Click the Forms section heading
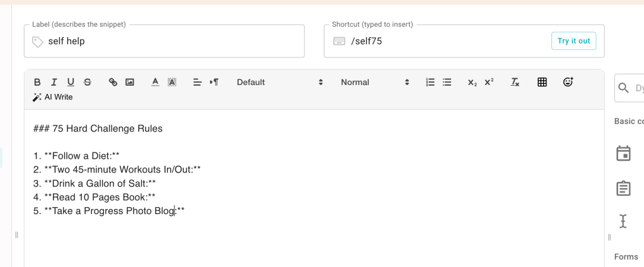 pos(626,257)
